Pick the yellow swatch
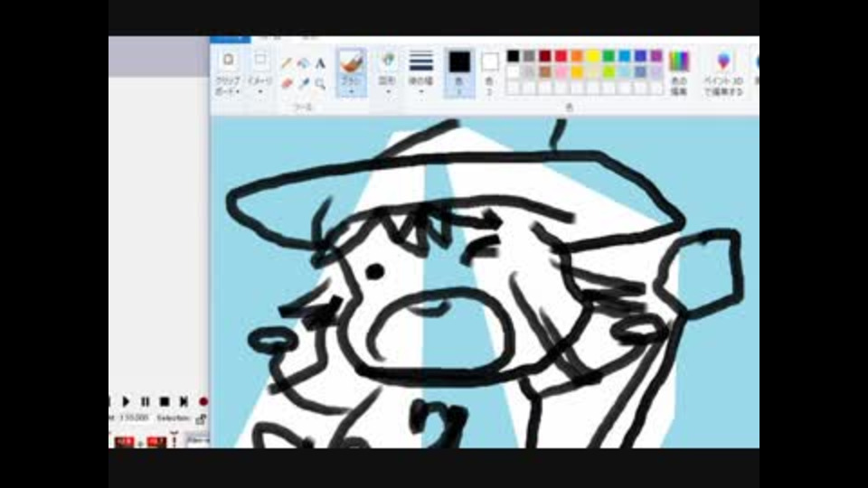 [x=593, y=56]
